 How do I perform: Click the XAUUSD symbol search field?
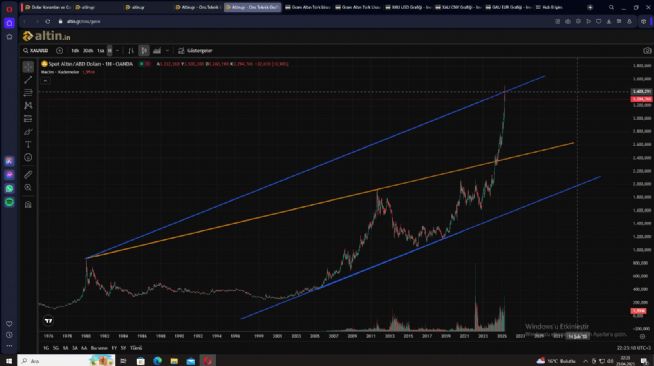(x=36, y=50)
